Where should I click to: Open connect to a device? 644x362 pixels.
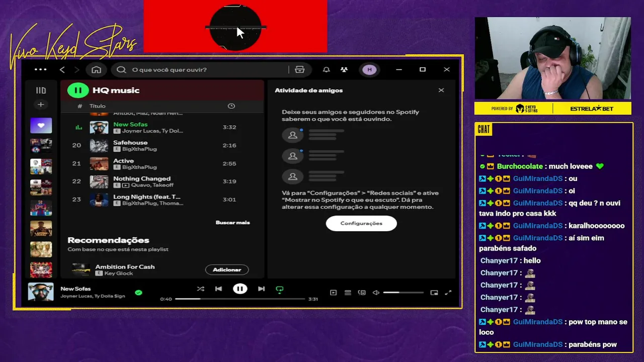362,293
